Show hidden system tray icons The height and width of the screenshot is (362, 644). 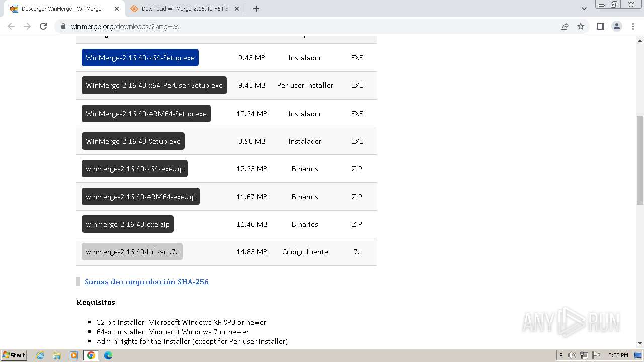(561, 355)
